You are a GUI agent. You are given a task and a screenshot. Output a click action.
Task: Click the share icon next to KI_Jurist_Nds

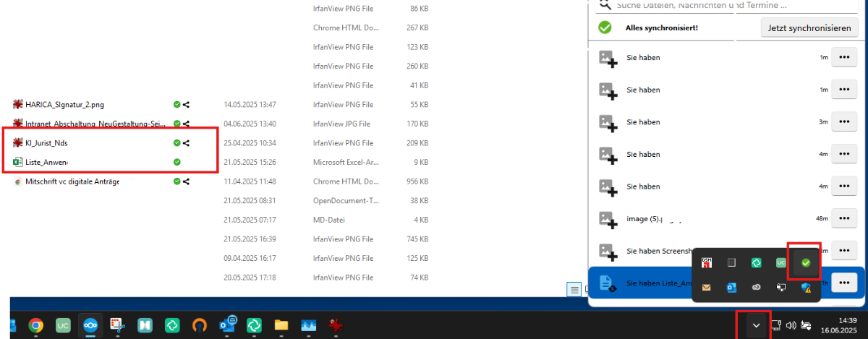[187, 143]
